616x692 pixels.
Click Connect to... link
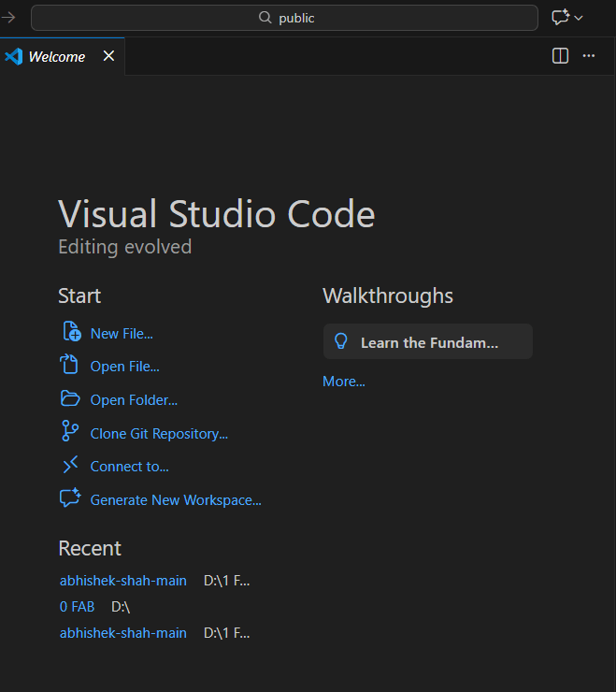click(129, 467)
